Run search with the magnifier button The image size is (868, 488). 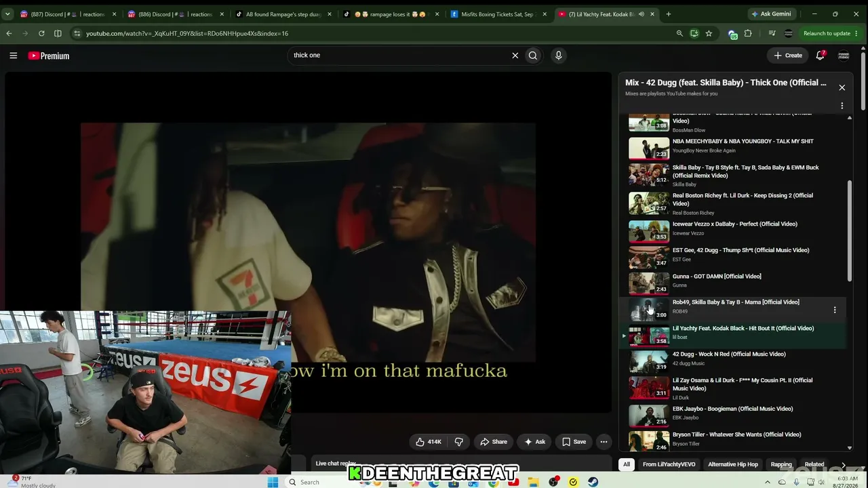(533, 56)
